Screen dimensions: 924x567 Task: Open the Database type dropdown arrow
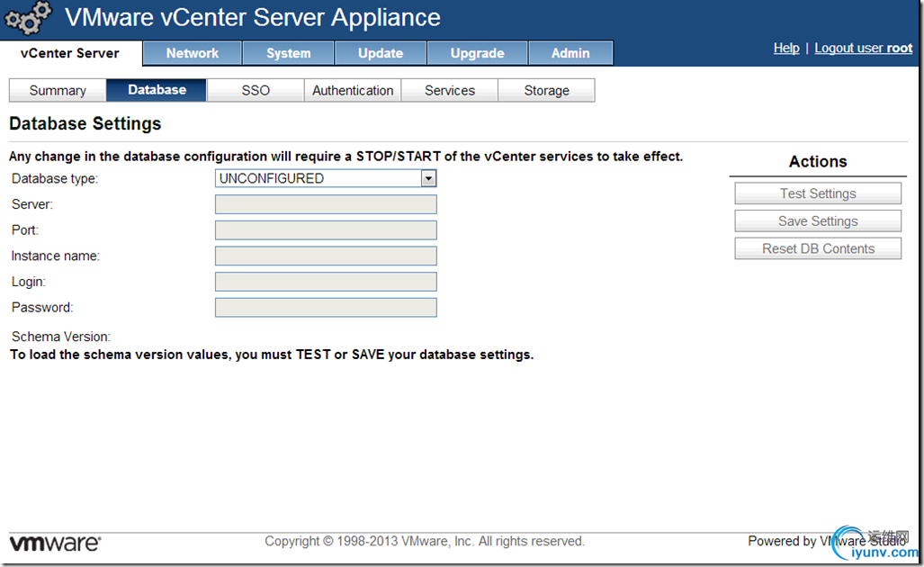428,178
